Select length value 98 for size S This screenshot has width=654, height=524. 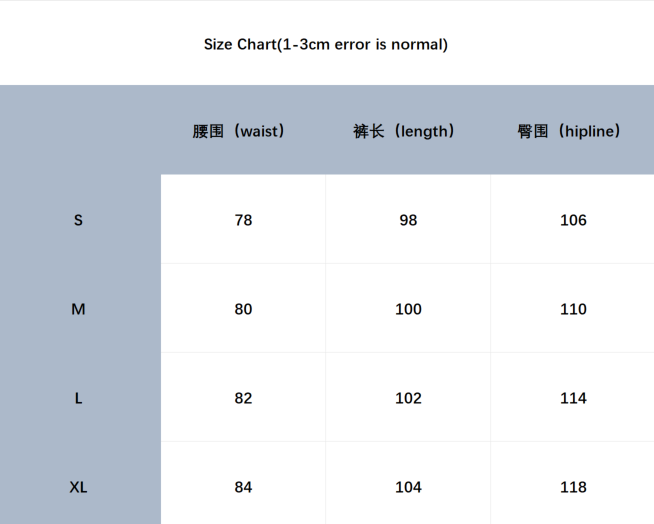[x=408, y=220]
